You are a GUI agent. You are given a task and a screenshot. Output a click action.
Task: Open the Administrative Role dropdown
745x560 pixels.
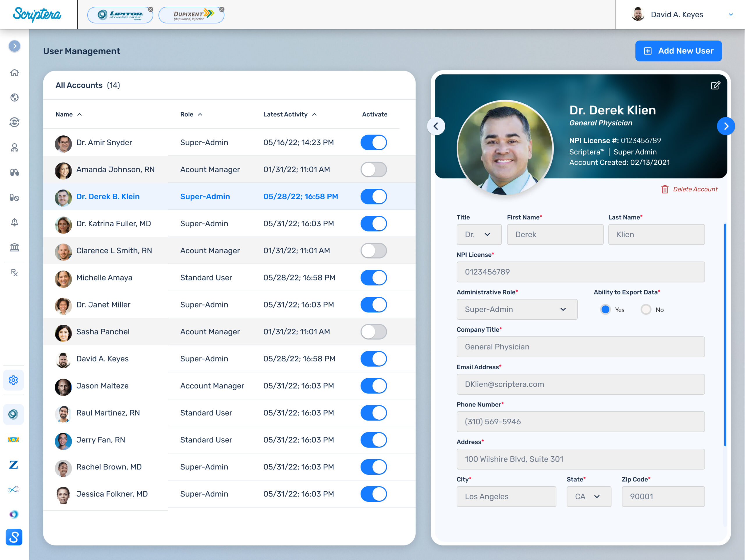(x=517, y=309)
